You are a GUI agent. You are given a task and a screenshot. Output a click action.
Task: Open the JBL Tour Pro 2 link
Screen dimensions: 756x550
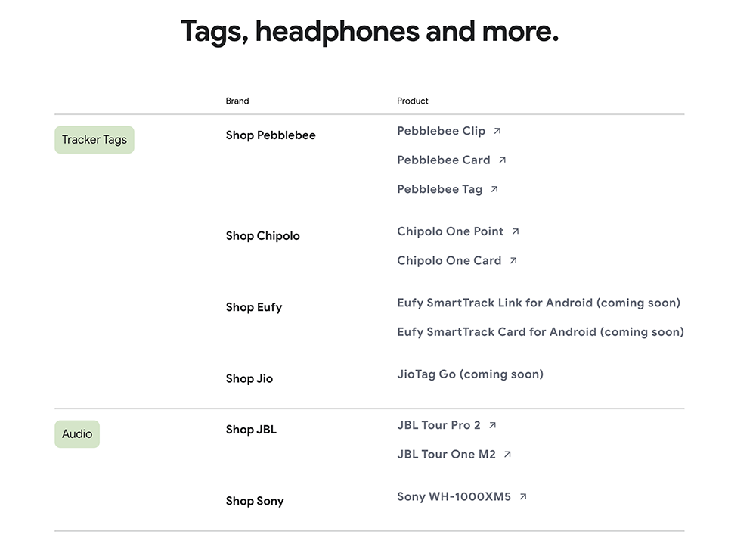click(x=438, y=425)
